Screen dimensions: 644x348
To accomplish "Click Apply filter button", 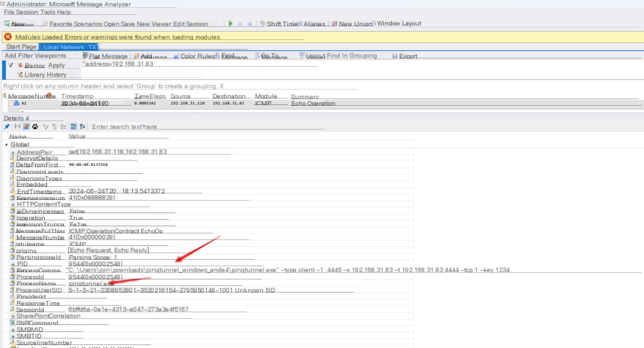I will pos(56,66).
